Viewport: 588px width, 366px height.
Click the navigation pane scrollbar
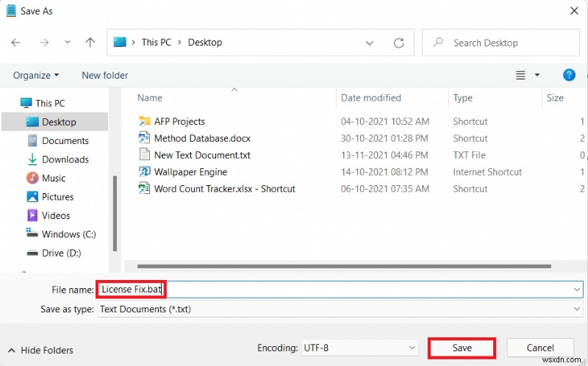tap(115, 213)
